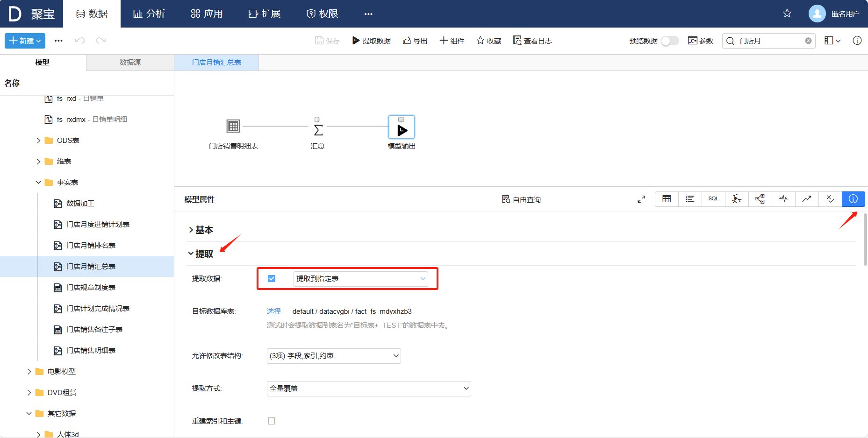Open the 允许修改表结构 dropdown
This screenshot has height=438, width=868.
334,356
